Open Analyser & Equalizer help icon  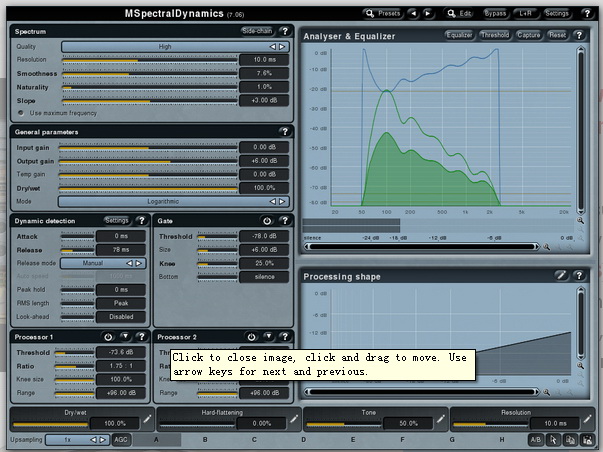tap(579, 35)
